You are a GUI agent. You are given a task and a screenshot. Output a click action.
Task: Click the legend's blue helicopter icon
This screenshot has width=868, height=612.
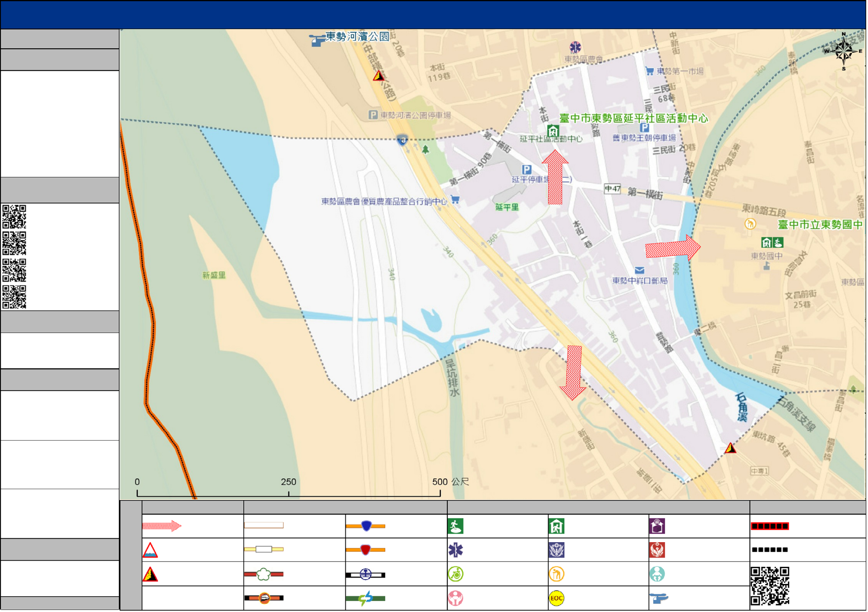pyautogui.click(x=659, y=598)
